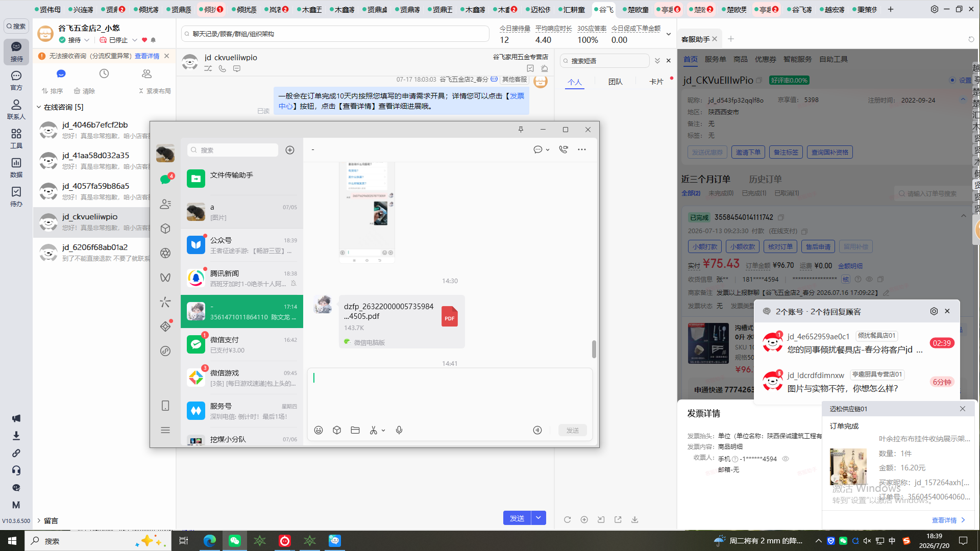Toggle notification bell next to 已停止 status
This screenshot has height=551, width=980.
(153, 40)
